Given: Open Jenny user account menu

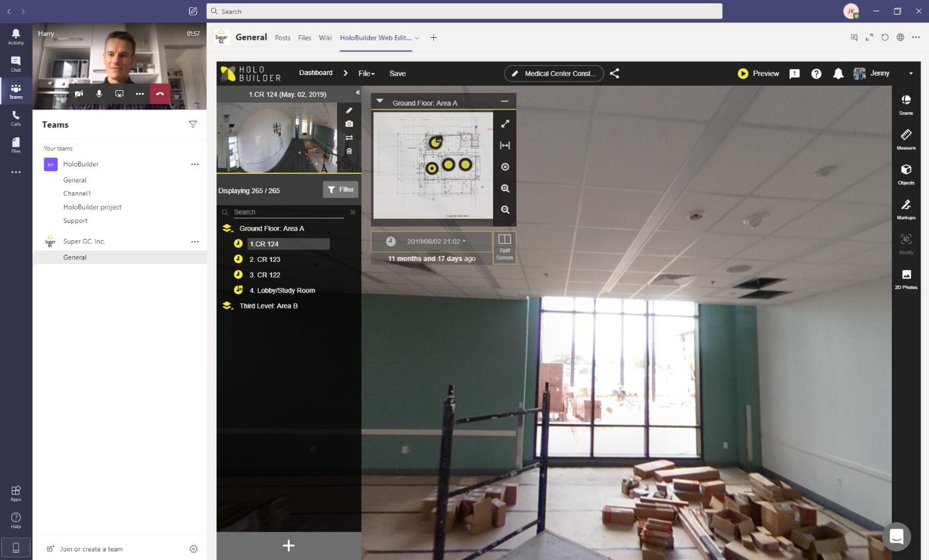Looking at the screenshot, I should point(883,74).
